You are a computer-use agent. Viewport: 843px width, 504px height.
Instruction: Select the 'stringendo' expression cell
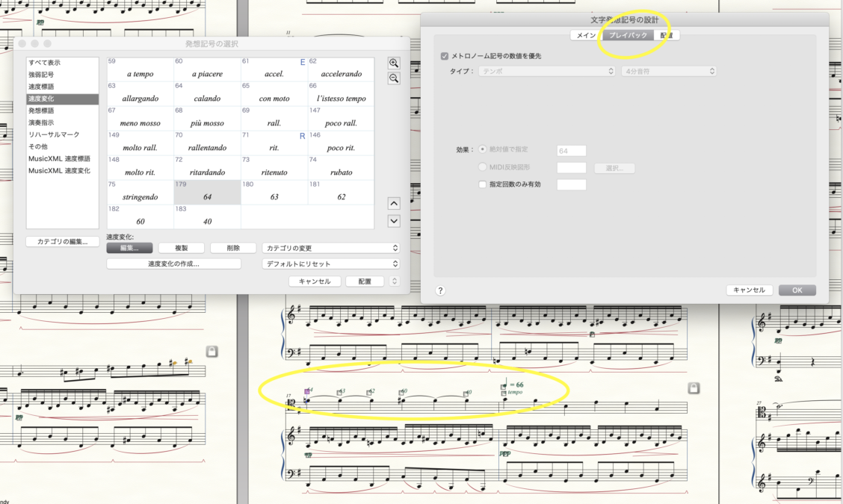140,193
